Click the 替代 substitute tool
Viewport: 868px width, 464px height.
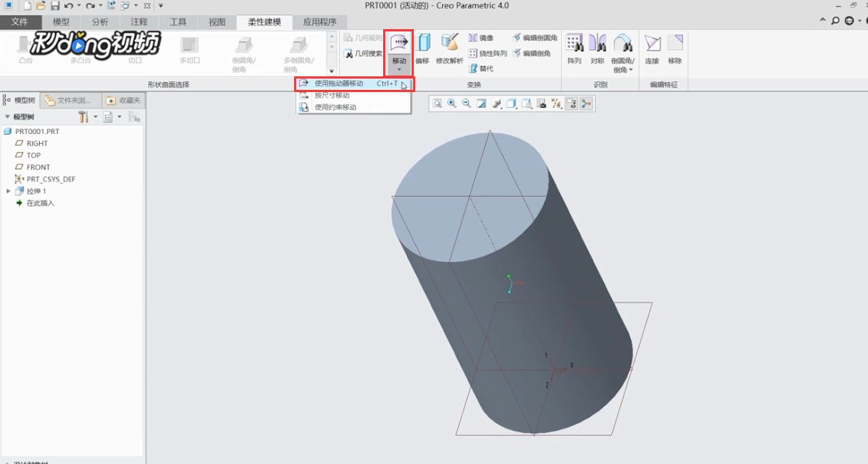pyautogui.click(x=481, y=69)
